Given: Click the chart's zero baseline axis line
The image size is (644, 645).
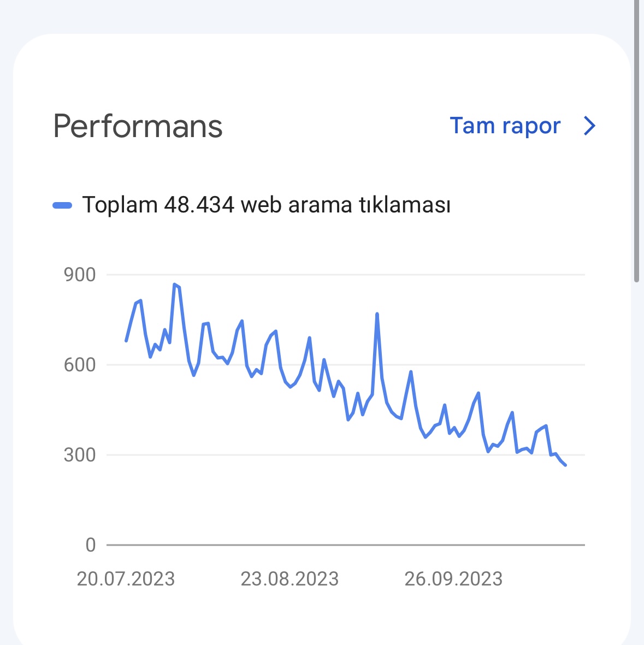Looking at the screenshot, I should point(346,545).
